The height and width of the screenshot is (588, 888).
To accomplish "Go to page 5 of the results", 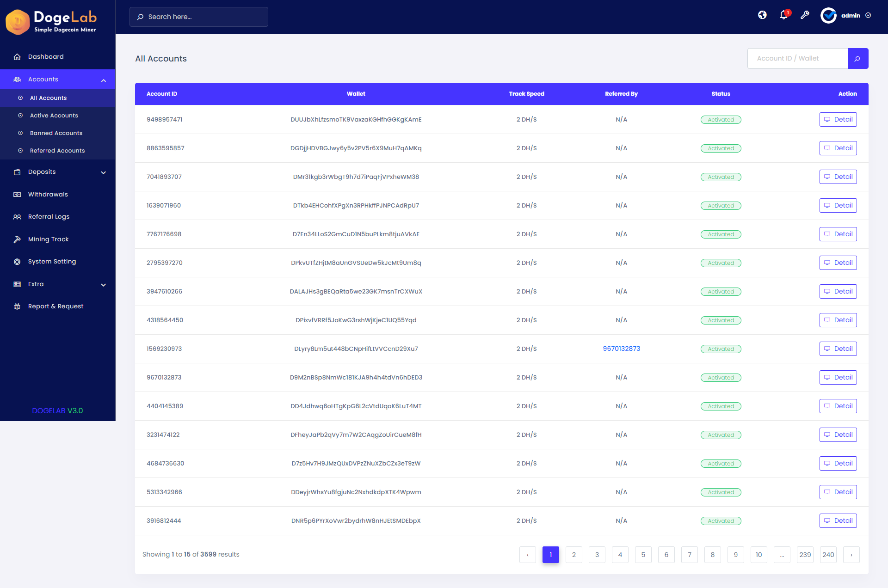I will 643,555.
